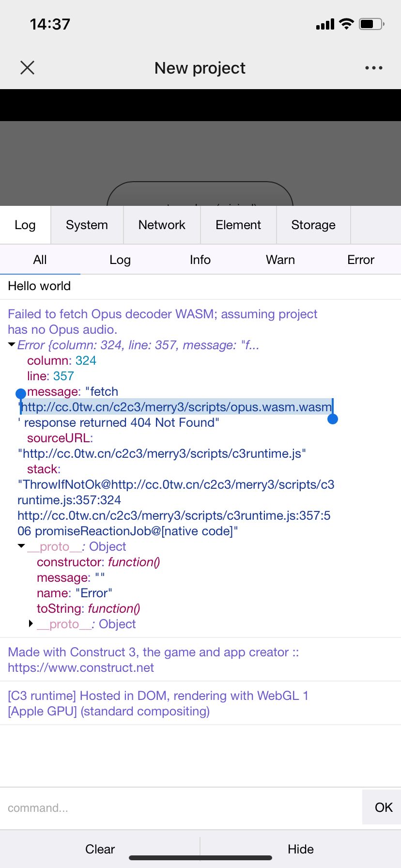The width and height of the screenshot is (401, 868).
Task: Tap the highlighted opus.wasm URL text
Action: 174,407
